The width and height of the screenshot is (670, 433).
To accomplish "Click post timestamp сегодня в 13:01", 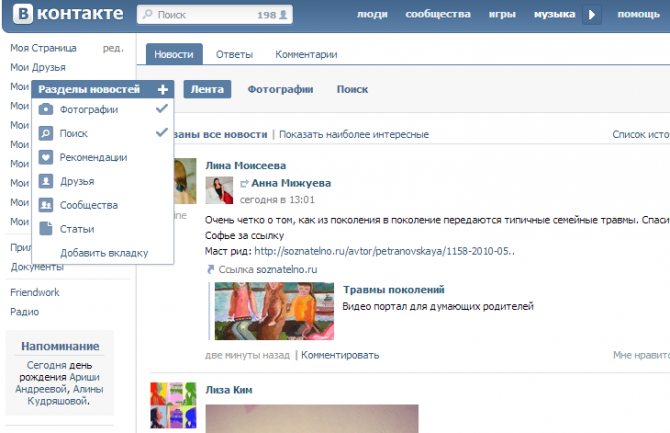I will pyautogui.click(x=277, y=200).
